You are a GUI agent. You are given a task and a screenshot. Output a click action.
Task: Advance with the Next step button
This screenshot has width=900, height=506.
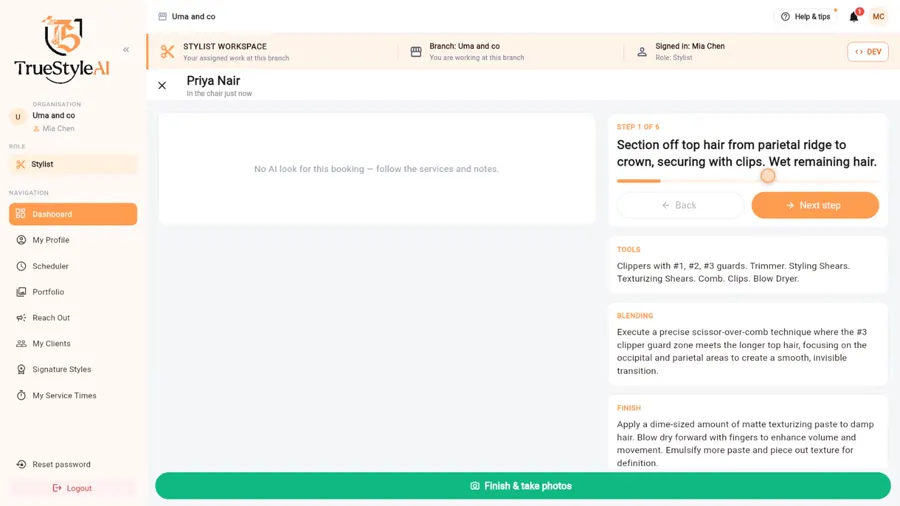(x=815, y=205)
